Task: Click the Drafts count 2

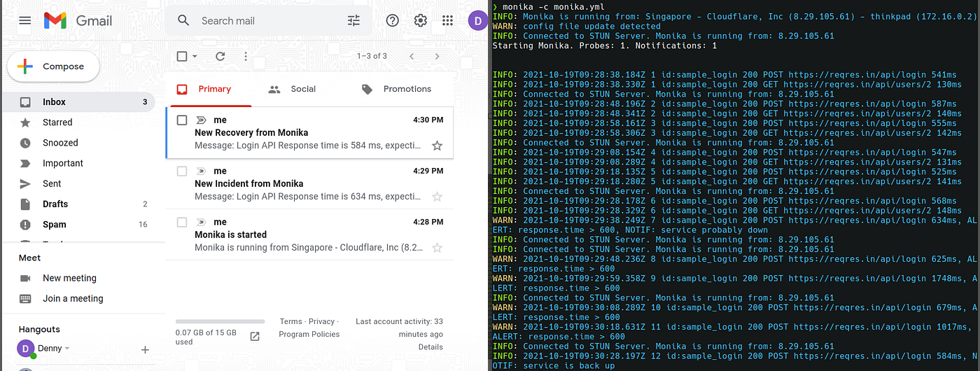Action: (x=145, y=204)
